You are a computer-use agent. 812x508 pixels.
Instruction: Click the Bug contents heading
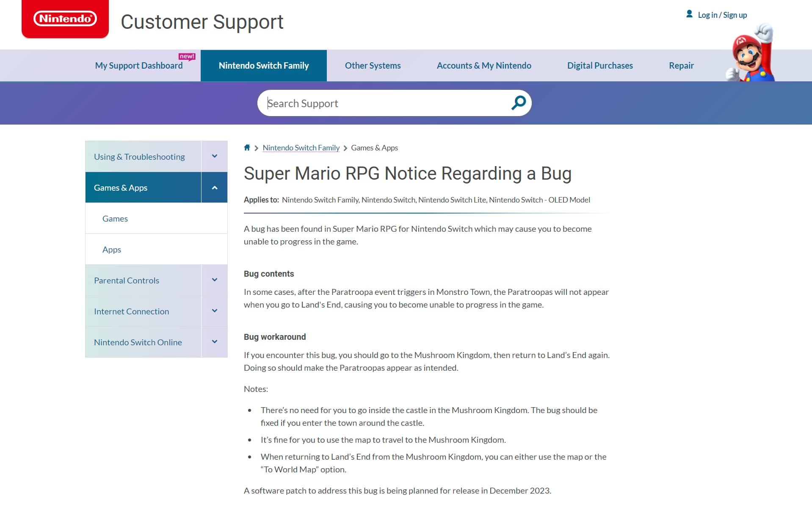tap(269, 273)
